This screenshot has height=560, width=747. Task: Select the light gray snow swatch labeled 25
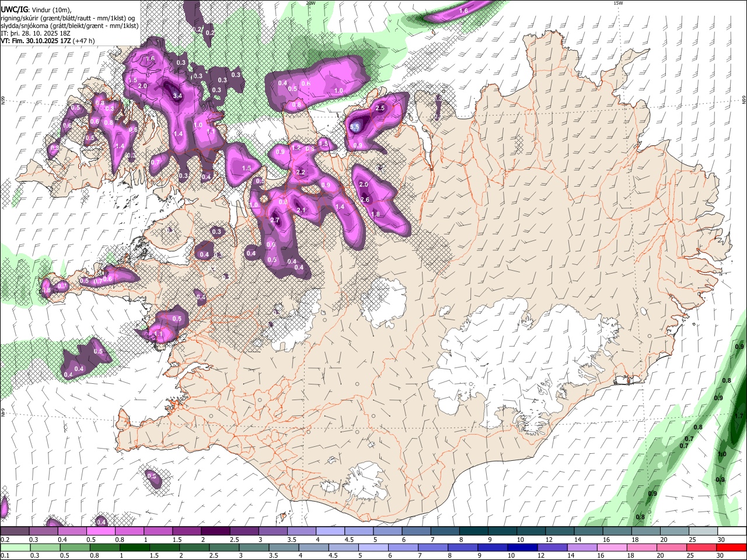(702, 531)
